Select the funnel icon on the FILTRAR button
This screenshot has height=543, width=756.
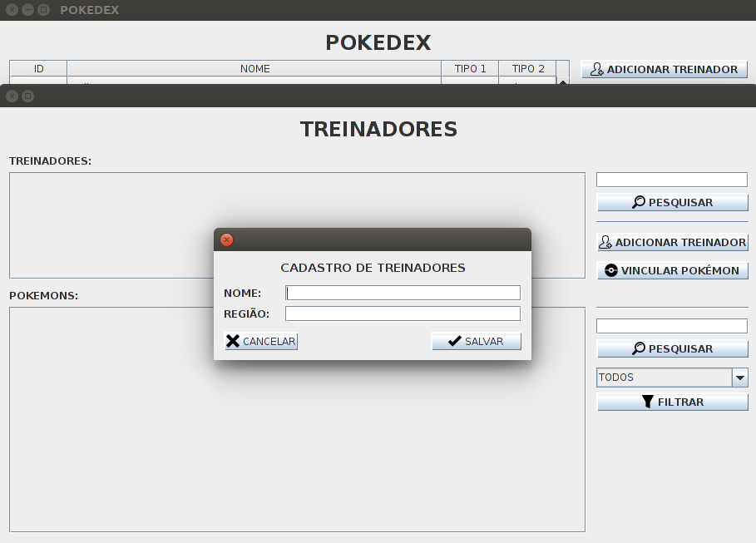(646, 402)
